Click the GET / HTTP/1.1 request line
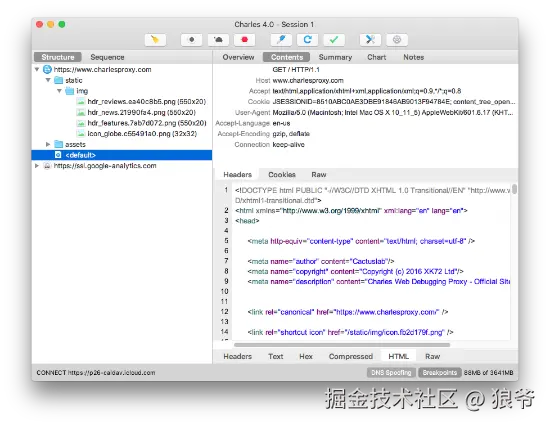 [x=296, y=69]
